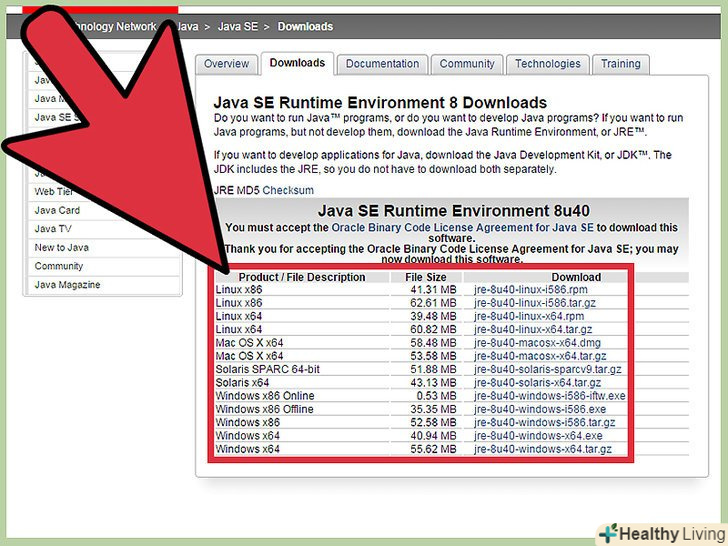728x546 pixels.
Task: Switch to the Overview tab
Action: [226, 64]
